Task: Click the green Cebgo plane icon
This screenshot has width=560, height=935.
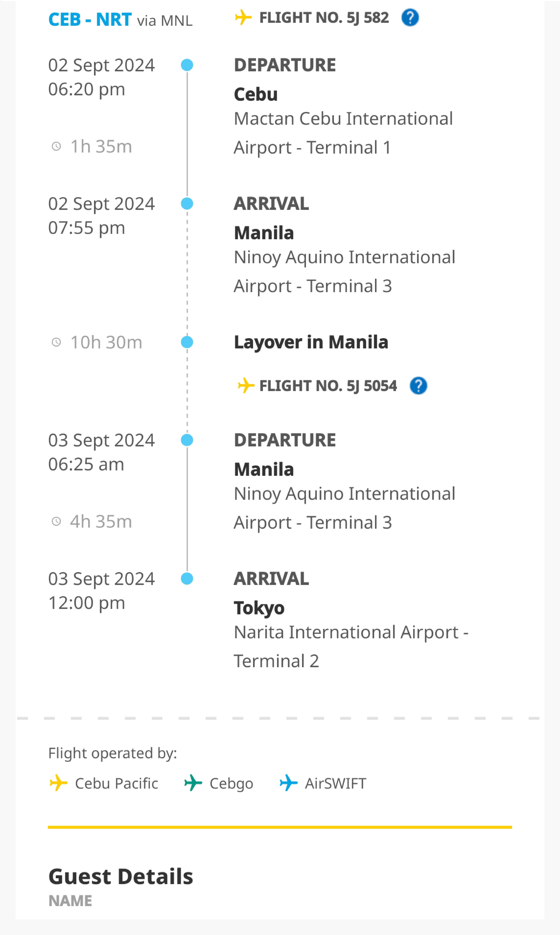Action: click(x=193, y=783)
